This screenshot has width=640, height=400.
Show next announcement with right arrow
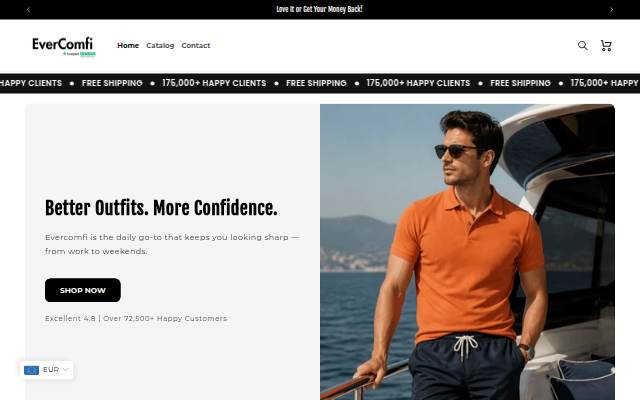pos(611,9)
